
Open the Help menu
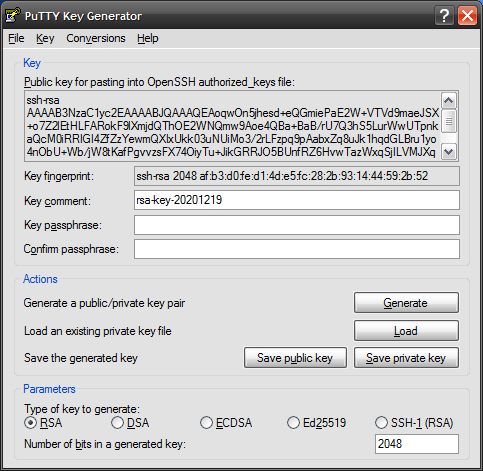148,38
